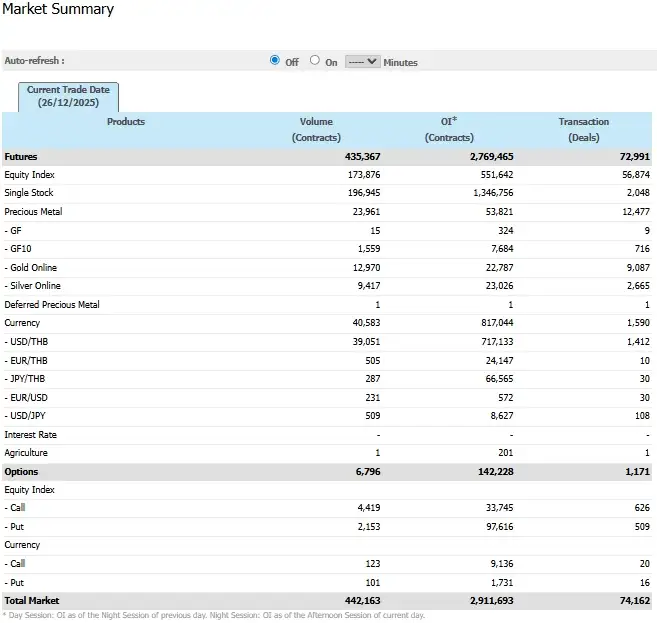Open the auto-refresh Minutes dropdown
This screenshot has height=623, width=657.
362,61
